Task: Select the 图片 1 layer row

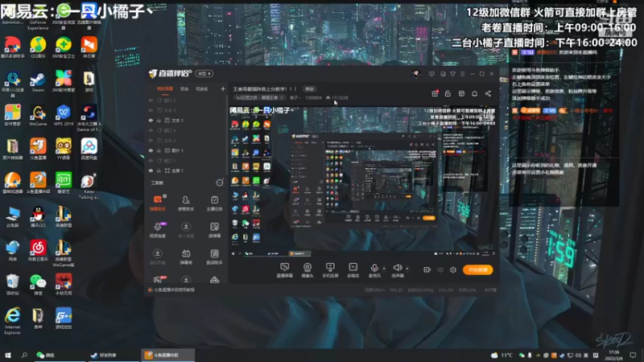Action: 186,150
